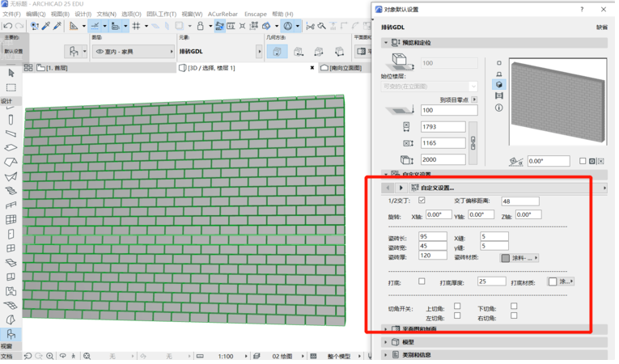Select the Object chair tool in toolbox
Image resolution: width=619 pixels, height=364 pixels.
click(11, 334)
